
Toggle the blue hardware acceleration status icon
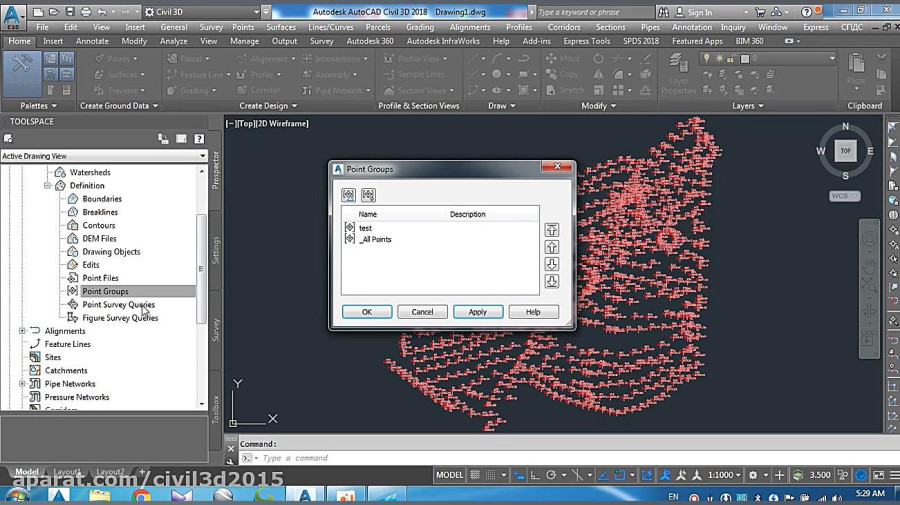coord(861,475)
